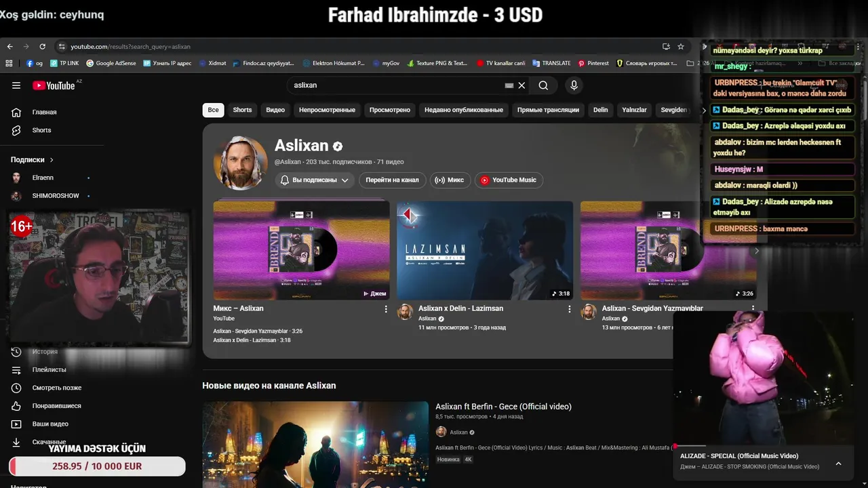Click Aslixan x Delin - Lazimsan title

(x=460, y=308)
